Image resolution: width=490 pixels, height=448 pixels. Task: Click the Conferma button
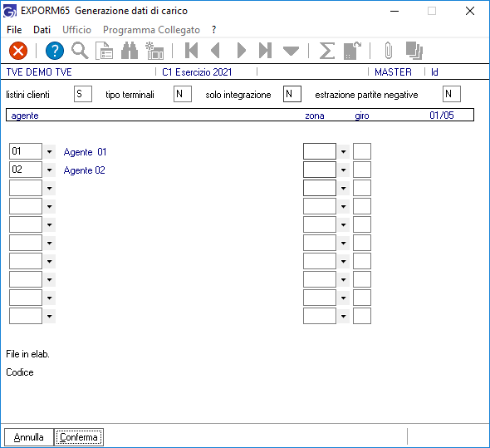point(79,437)
